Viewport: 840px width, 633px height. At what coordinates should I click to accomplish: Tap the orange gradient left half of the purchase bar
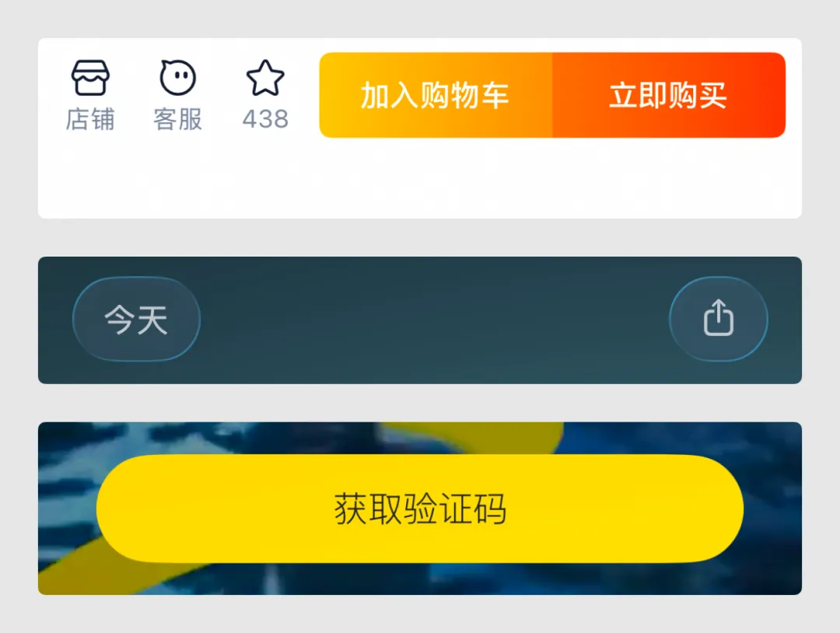[436, 95]
